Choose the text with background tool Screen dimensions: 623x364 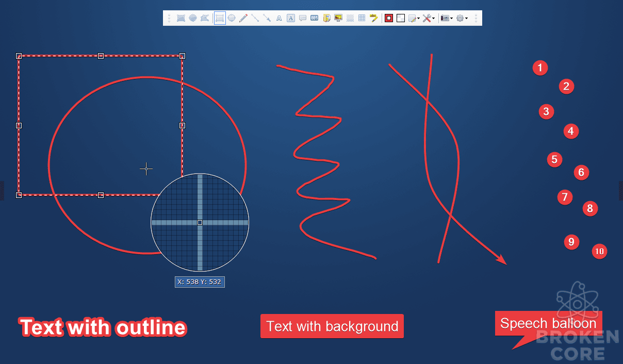[291, 18]
